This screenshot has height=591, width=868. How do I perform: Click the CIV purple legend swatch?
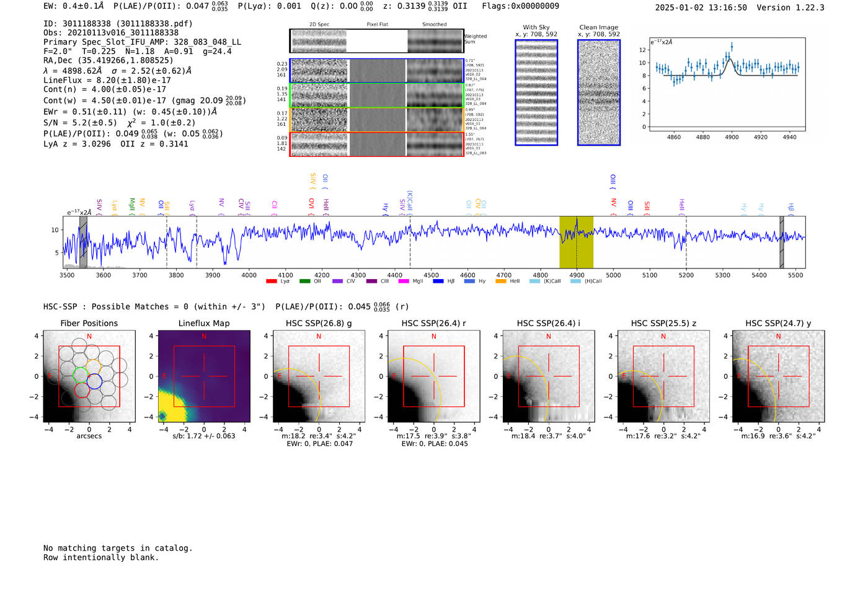pyautogui.click(x=337, y=281)
